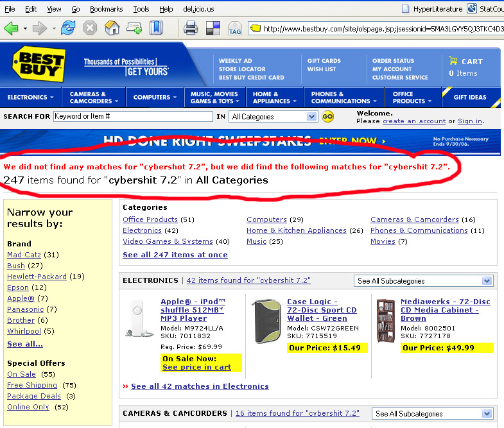Image resolution: width=504 pixels, height=428 pixels.
Task: Open the Video Games & Systems category
Action: pos(168,241)
